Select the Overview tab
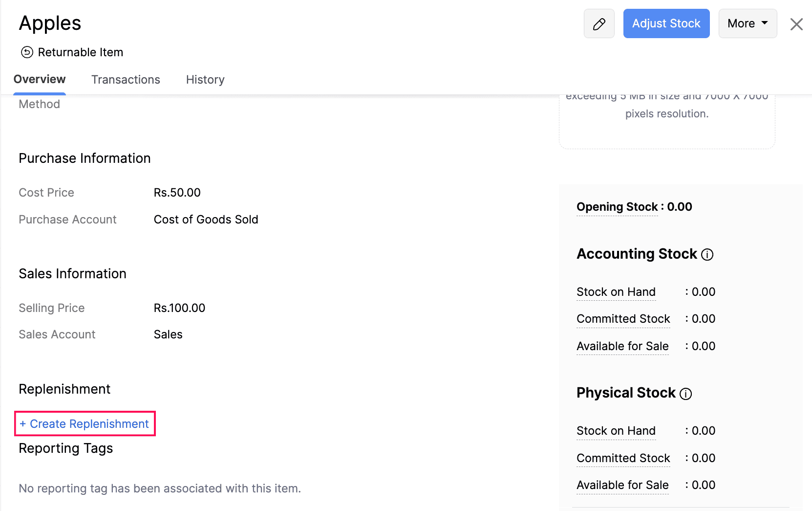Screen dimensions: 812x511 point(40,79)
